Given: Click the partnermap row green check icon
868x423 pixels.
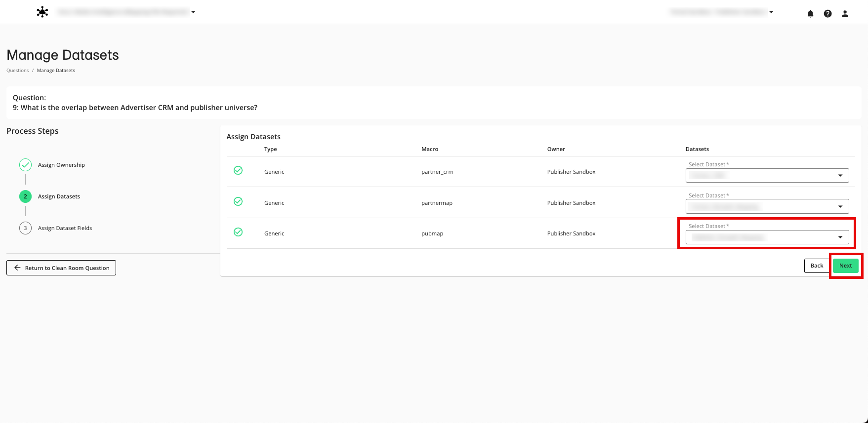Looking at the screenshot, I should click(238, 201).
